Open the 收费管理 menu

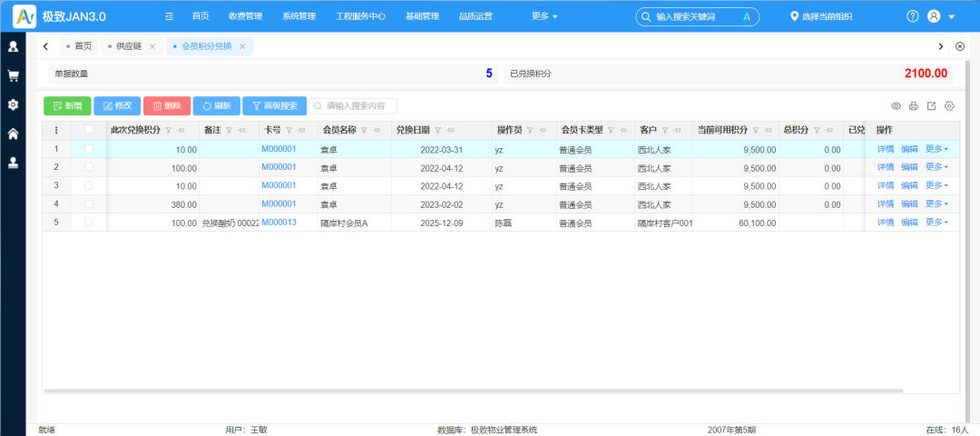pos(246,16)
